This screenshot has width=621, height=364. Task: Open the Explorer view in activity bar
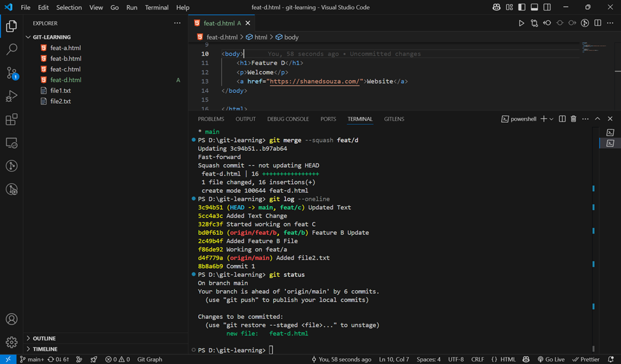click(x=11, y=26)
